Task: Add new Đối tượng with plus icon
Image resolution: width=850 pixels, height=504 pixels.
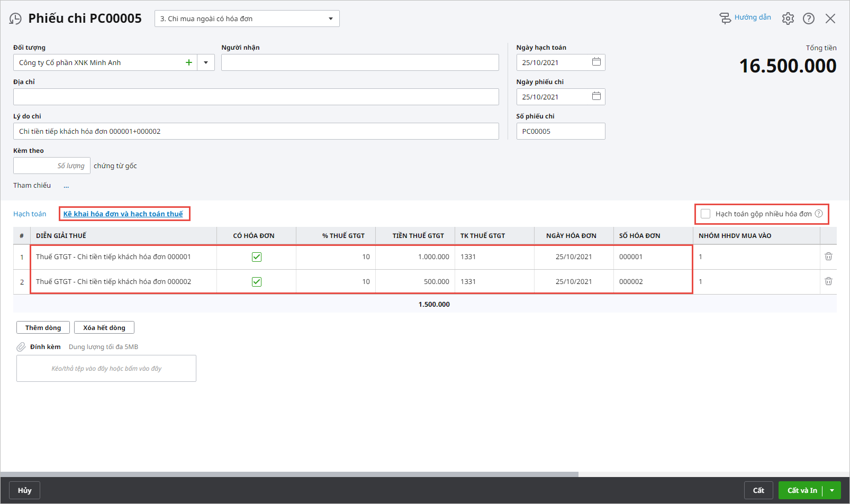Action: (x=189, y=62)
